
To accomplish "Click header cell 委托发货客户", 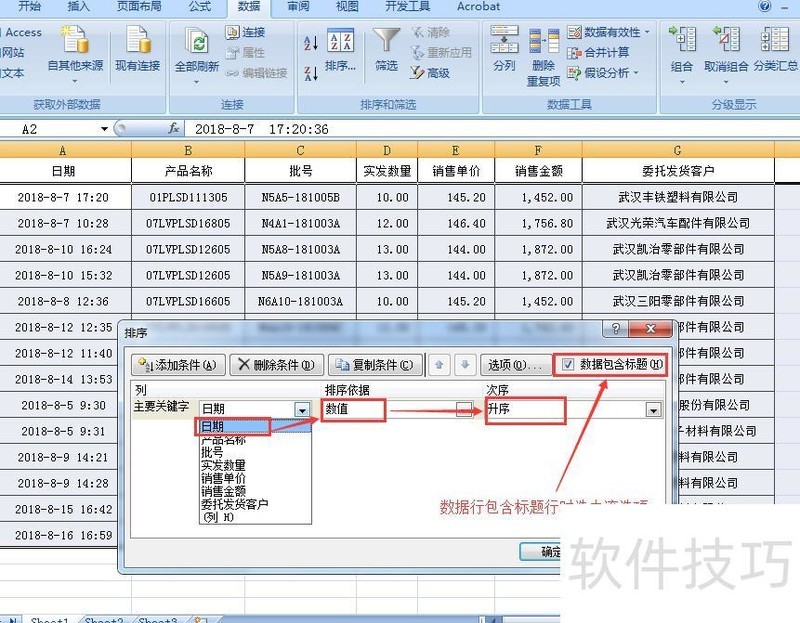I will (678, 171).
